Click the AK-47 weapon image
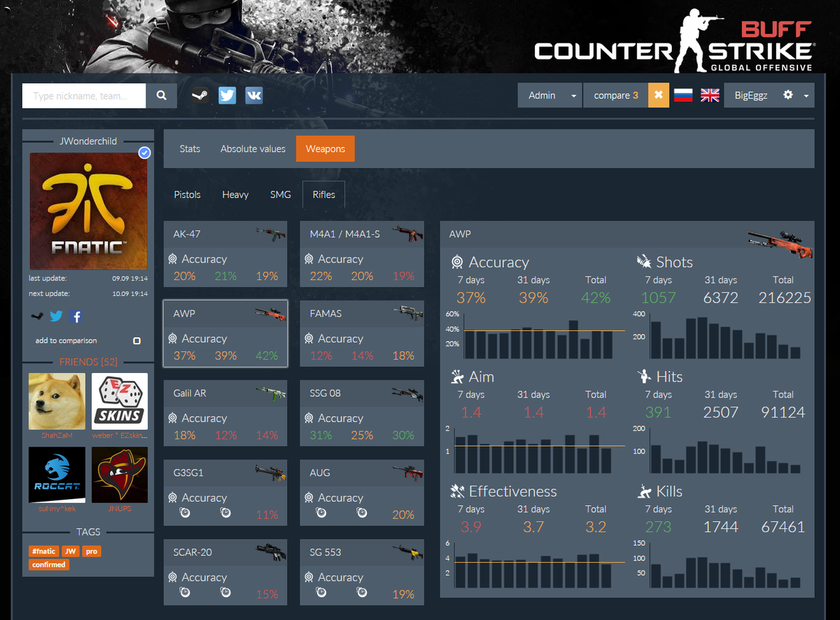This screenshot has width=840, height=620. pyautogui.click(x=272, y=234)
